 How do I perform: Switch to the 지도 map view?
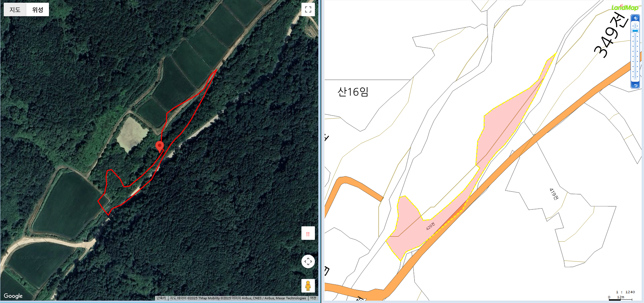pyautogui.click(x=15, y=9)
